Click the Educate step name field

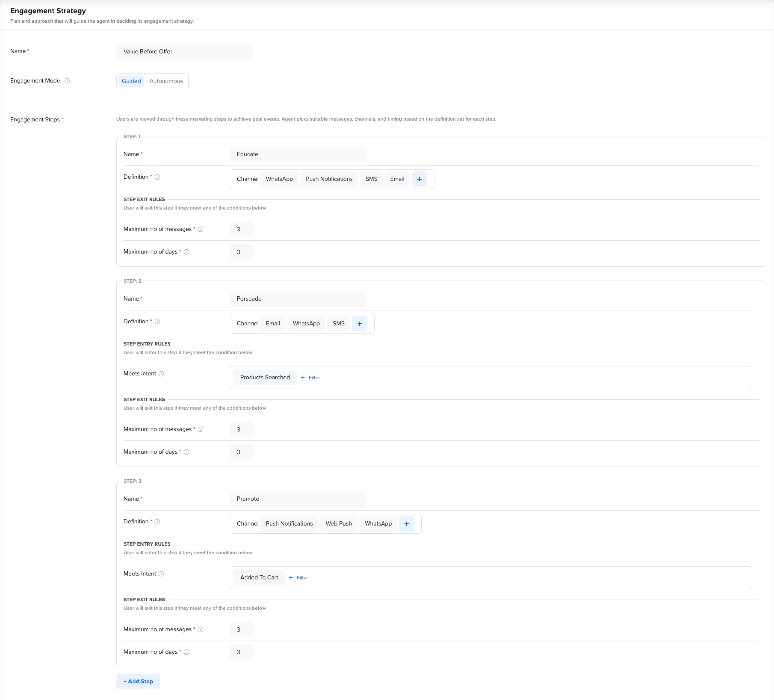click(x=298, y=154)
